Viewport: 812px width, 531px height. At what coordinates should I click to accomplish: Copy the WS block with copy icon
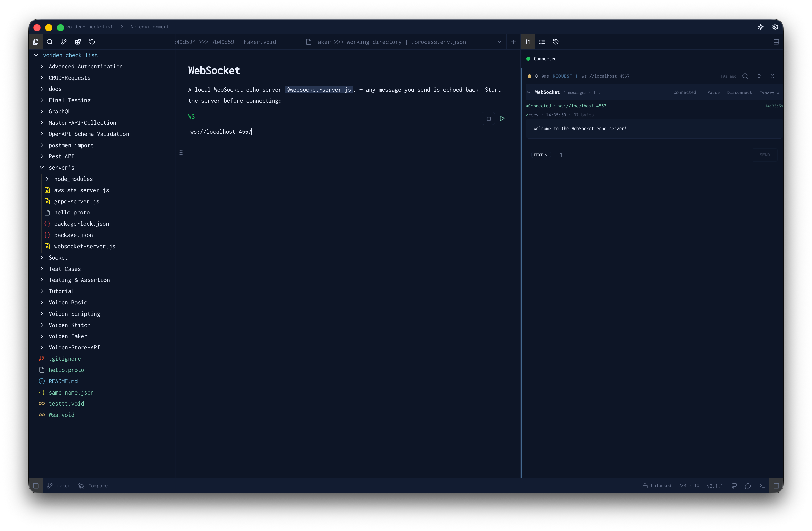point(488,118)
